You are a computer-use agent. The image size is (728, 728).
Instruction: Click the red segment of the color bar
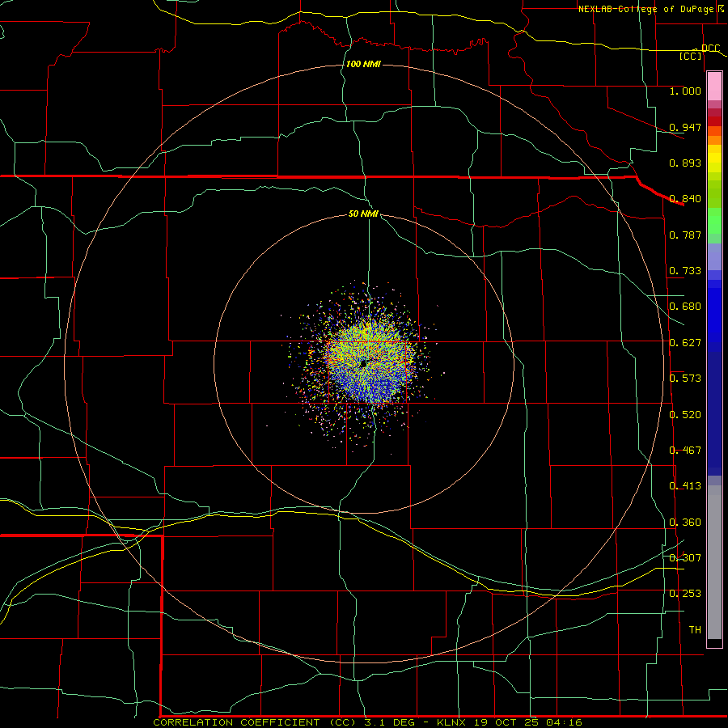pyautogui.click(x=714, y=121)
